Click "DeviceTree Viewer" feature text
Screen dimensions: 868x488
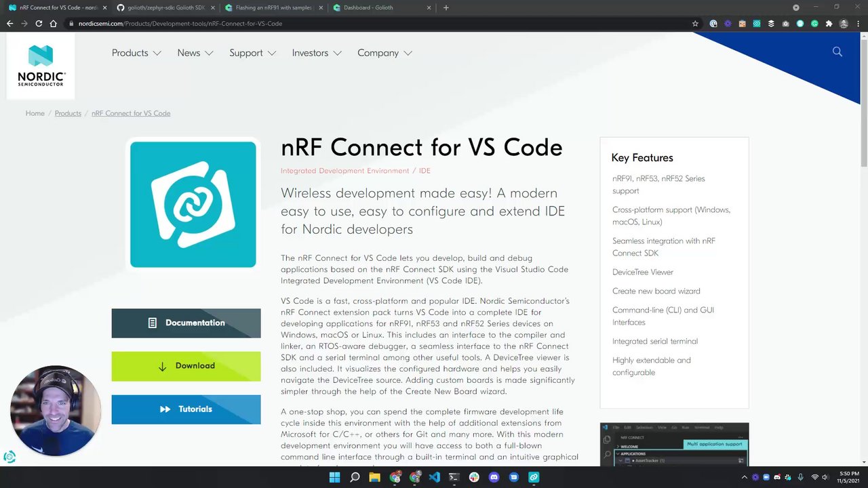click(x=643, y=272)
